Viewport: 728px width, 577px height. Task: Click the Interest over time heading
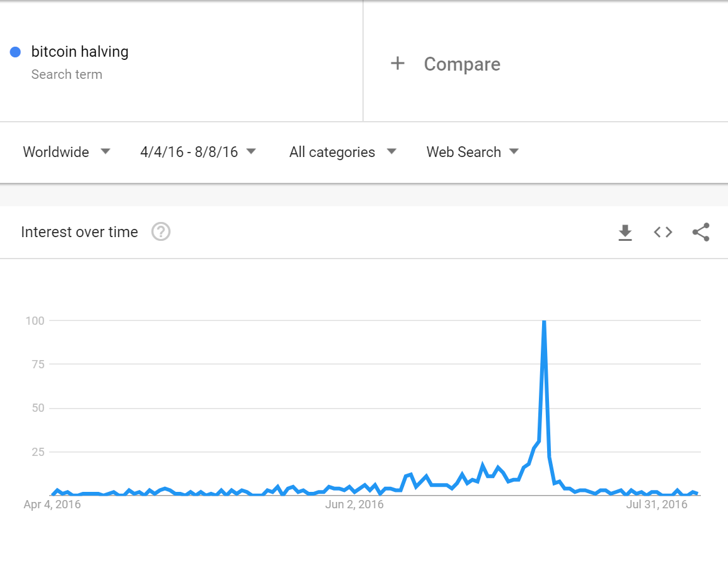point(79,232)
